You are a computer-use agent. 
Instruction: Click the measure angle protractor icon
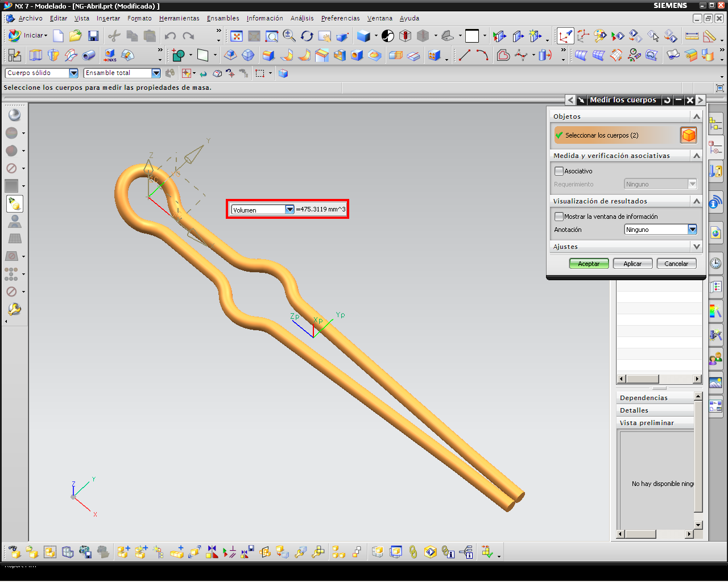[710, 36]
